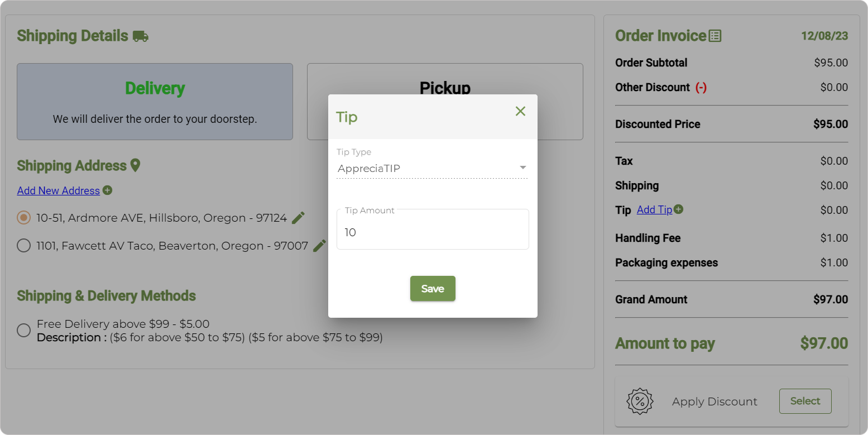Choose Free Delivery above $99 shipping method
Image resolution: width=868 pixels, height=435 pixels.
pyautogui.click(x=23, y=330)
